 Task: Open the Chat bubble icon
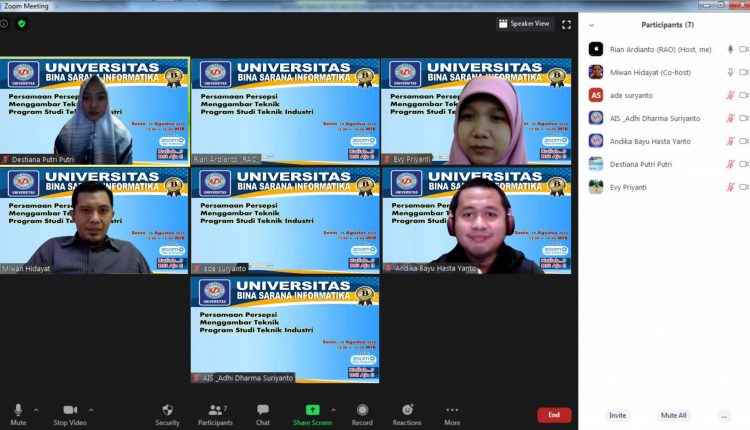point(263,410)
